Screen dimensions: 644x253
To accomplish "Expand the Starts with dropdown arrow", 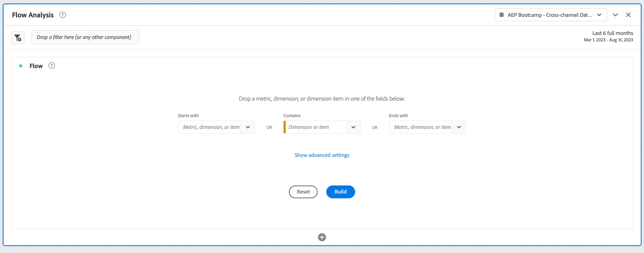I will tap(248, 127).
